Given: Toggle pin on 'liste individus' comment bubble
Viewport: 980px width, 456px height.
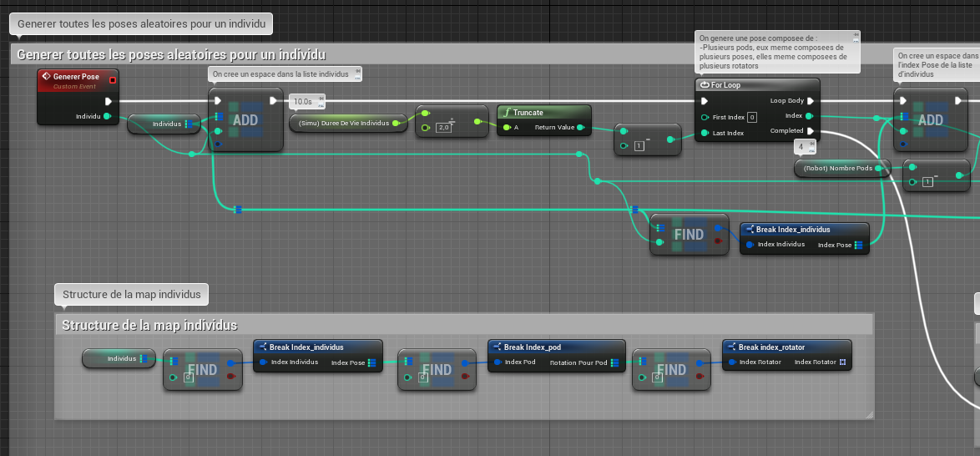Looking at the screenshot, I should pos(357,70).
